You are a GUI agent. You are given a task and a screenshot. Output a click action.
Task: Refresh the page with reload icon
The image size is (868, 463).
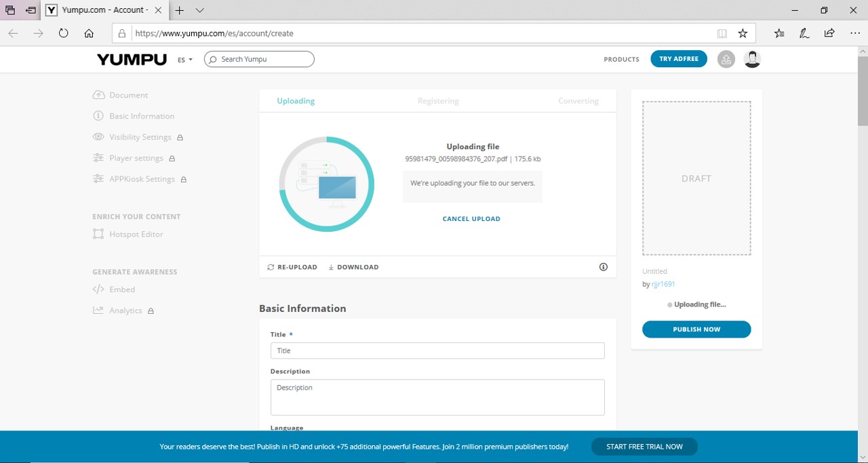[x=63, y=33]
